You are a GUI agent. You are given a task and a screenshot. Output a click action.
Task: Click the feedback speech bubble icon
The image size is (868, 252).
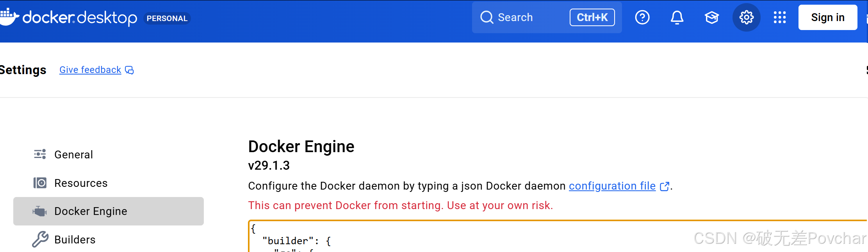(x=129, y=70)
